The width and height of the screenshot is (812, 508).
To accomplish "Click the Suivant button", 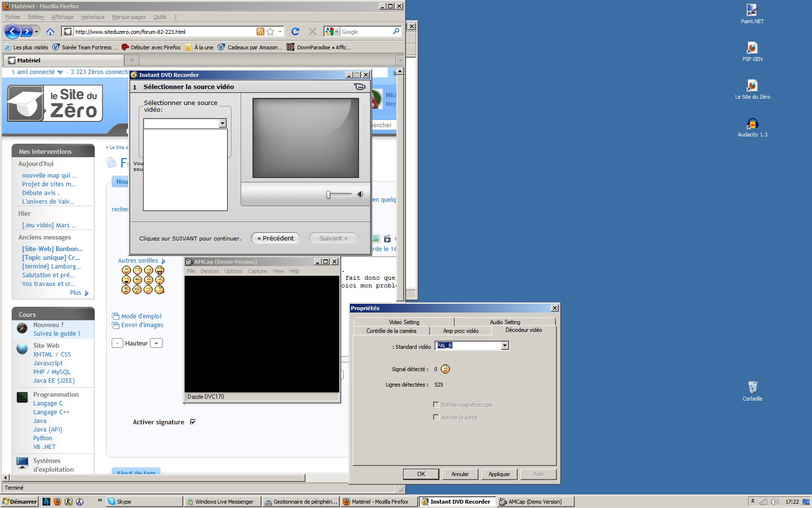I will (x=333, y=238).
